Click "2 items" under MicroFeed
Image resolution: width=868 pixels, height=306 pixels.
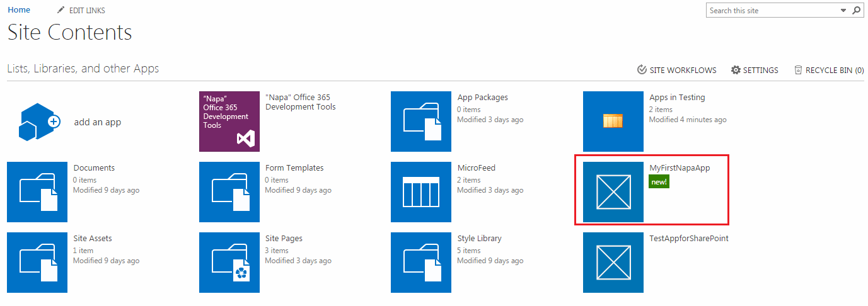coord(470,180)
